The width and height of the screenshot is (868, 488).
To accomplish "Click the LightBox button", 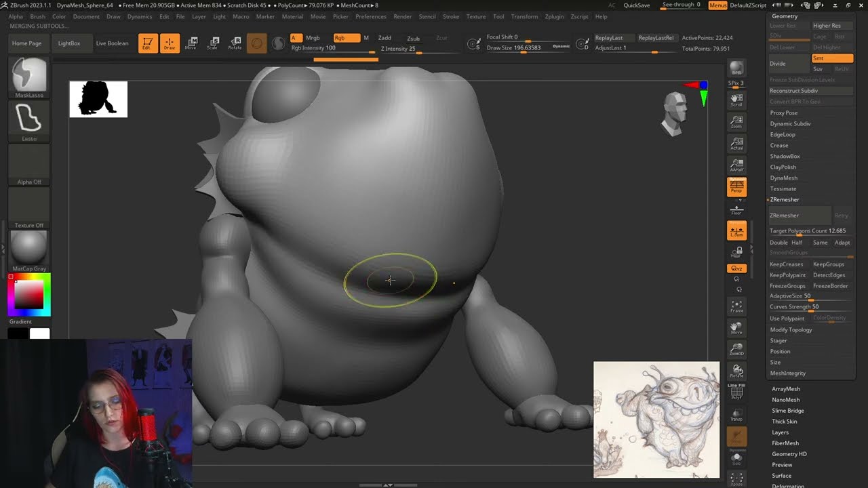I will [69, 43].
